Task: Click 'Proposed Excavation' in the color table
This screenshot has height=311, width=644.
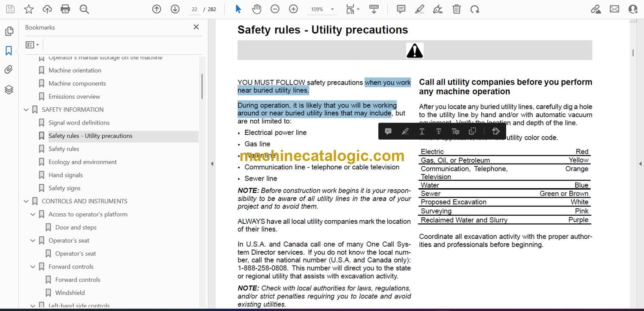Action: click(x=453, y=202)
